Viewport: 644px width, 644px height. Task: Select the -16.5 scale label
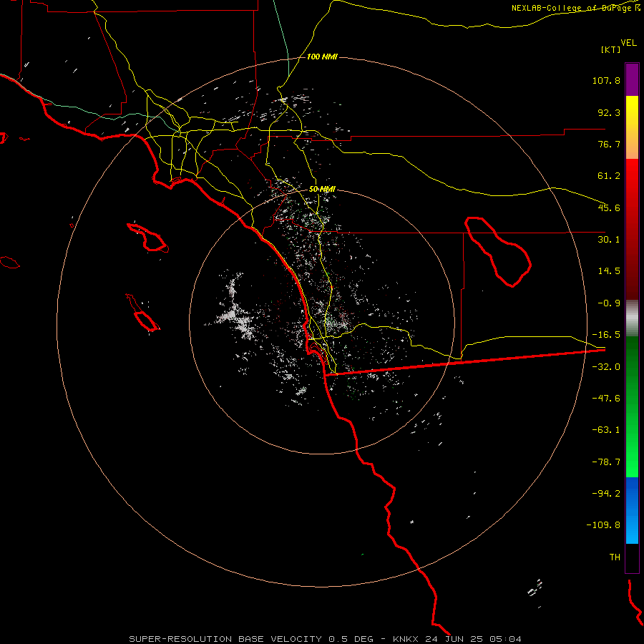point(606,335)
